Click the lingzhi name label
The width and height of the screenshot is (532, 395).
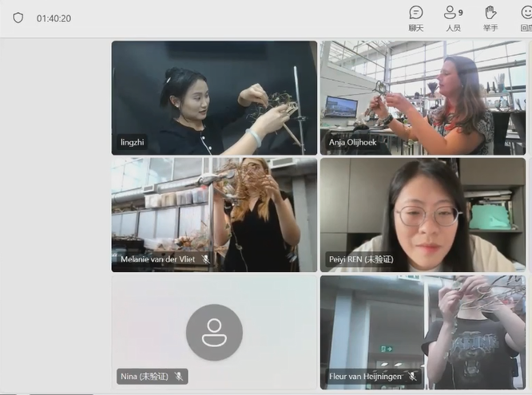(x=133, y=142)
